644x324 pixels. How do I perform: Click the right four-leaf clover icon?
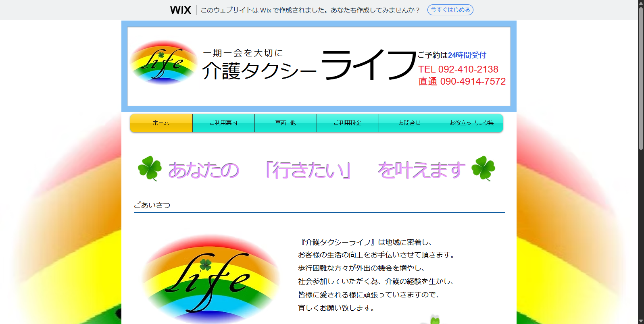click(483, 168)
